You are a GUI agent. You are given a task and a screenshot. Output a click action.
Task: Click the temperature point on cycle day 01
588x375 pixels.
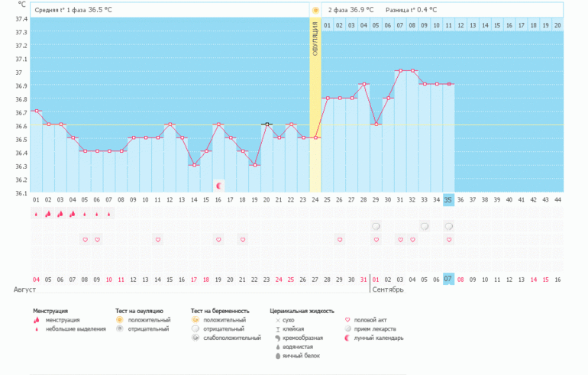[x=36, y=112]
